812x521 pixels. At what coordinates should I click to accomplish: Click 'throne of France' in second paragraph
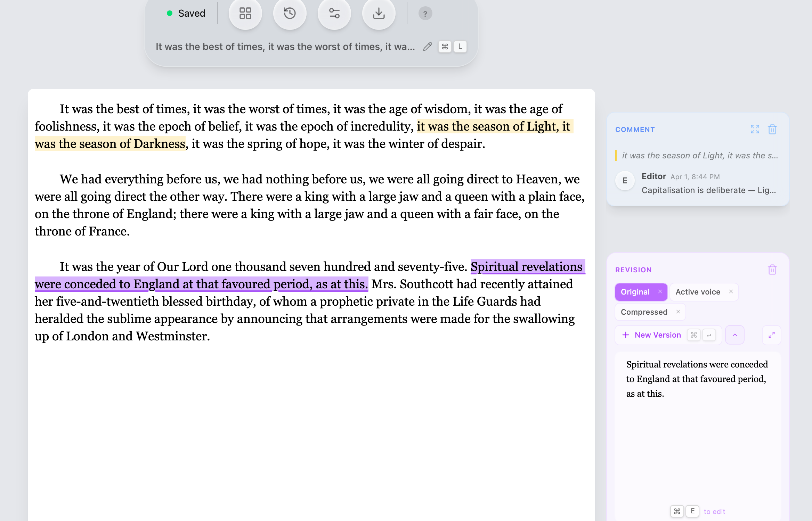[x=81, y=231]
